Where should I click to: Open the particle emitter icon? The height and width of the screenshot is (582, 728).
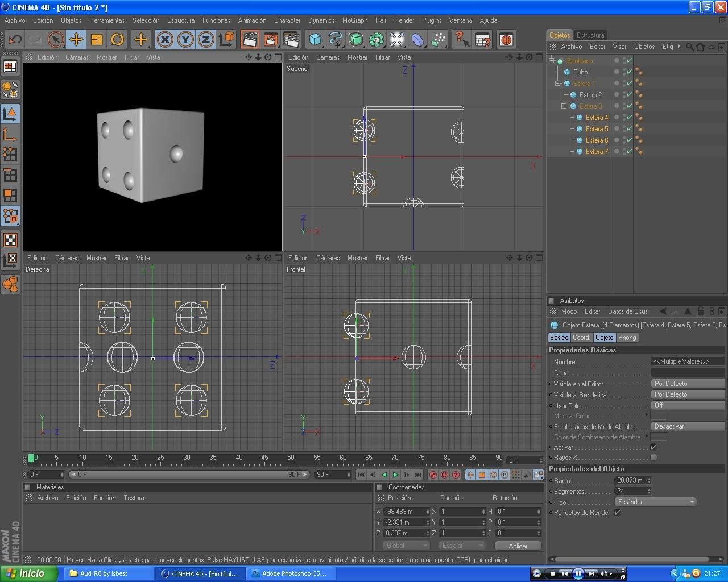(x=438, y=40)
